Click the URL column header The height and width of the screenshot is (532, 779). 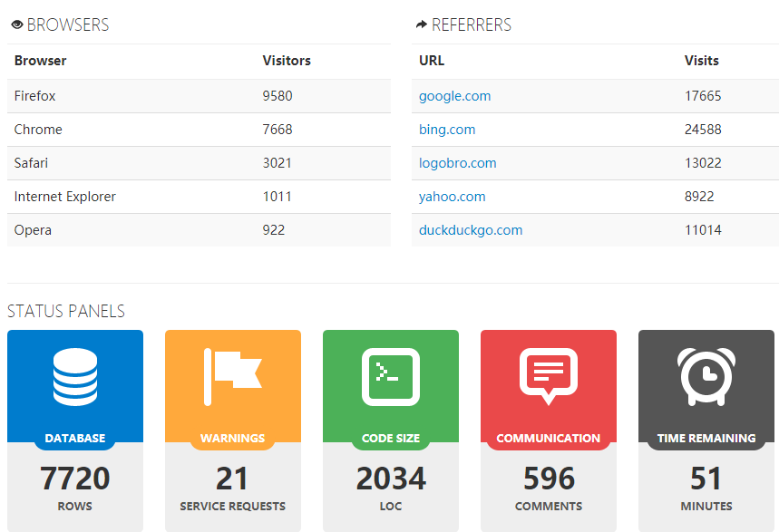click(x=432, y=61)
